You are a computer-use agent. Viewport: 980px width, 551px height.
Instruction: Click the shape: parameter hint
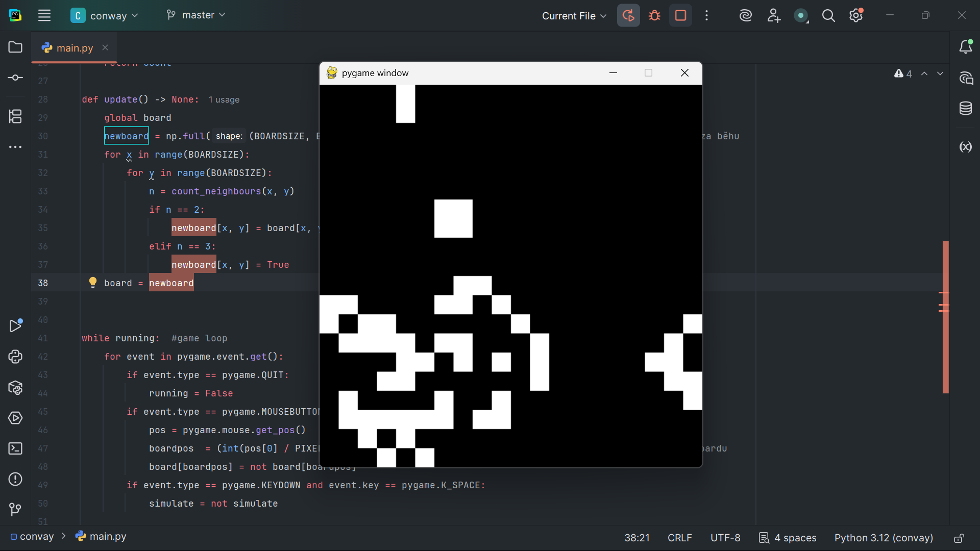[x=229, y=136]
